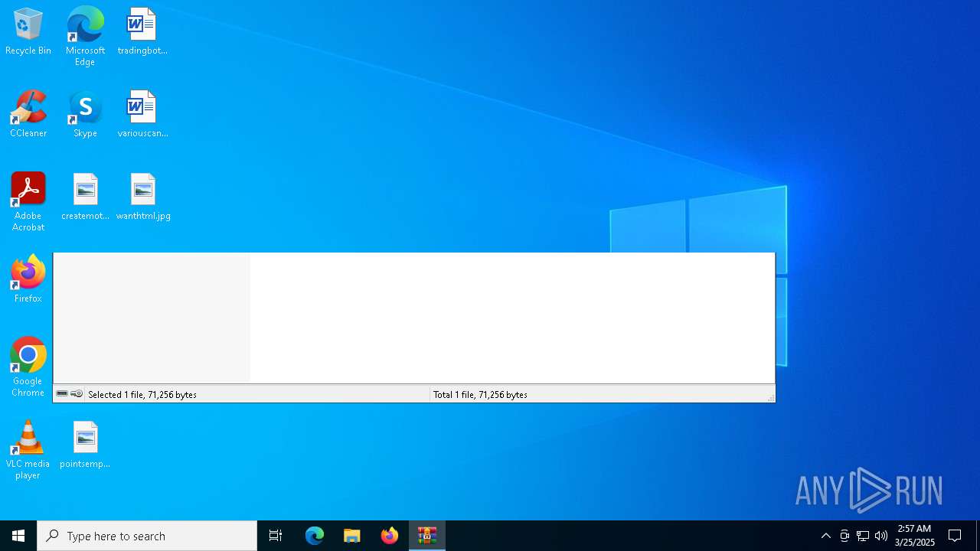
Task: Select the pointsemp image file on desktop
Action: pyautogui.click(x=85, y=445)
